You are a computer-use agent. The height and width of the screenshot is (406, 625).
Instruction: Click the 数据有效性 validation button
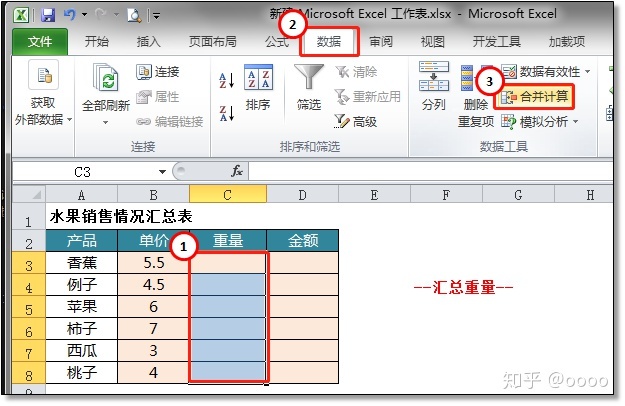point(540,72)
